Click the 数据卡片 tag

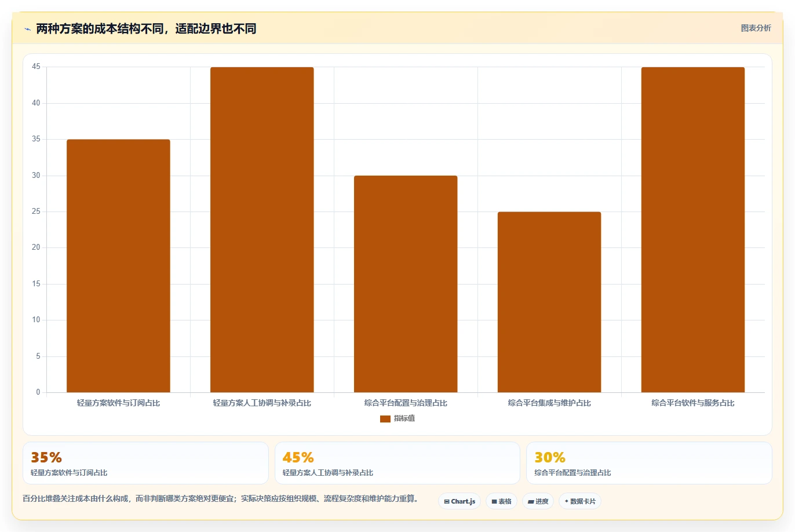(579, 501)
